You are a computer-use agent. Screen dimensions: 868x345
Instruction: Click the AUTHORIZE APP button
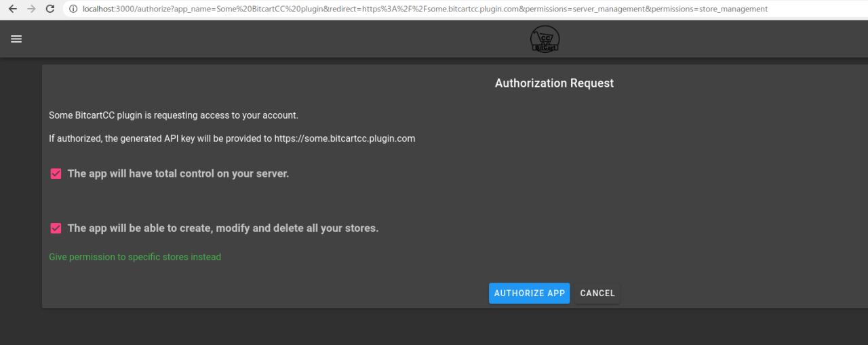pyautogui.click(x=530, y=293)
